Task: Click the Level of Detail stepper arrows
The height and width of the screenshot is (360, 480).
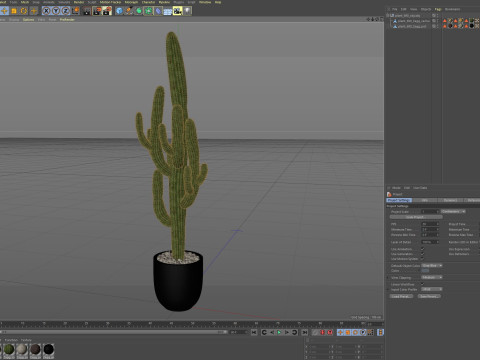Action: 437,242
